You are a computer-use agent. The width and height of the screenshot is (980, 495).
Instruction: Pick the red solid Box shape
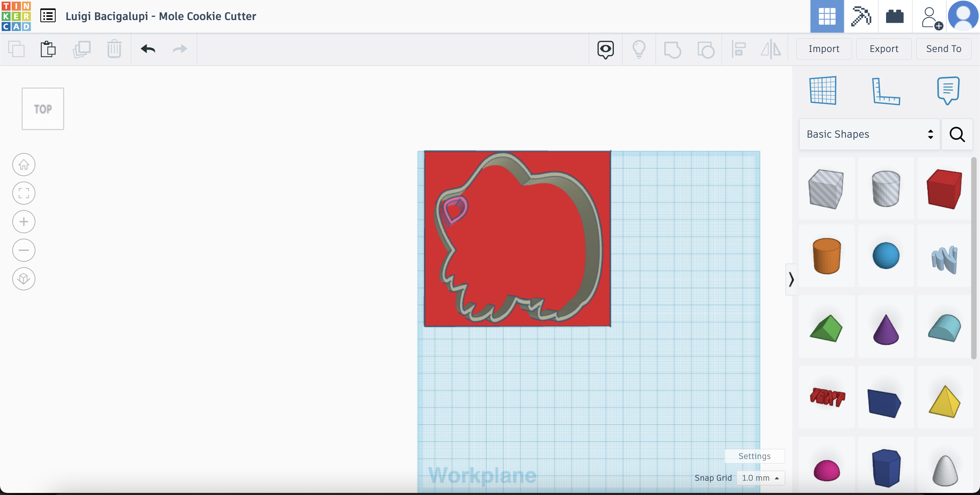point(944,189)
